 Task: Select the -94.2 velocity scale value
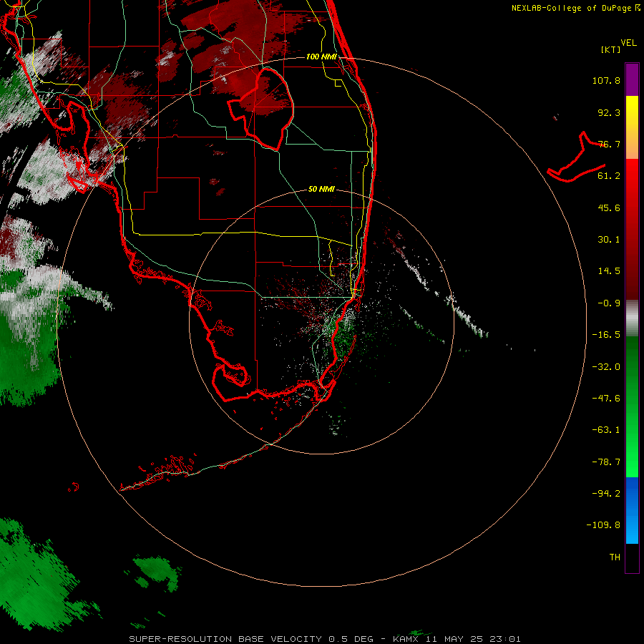click(606, 494)
